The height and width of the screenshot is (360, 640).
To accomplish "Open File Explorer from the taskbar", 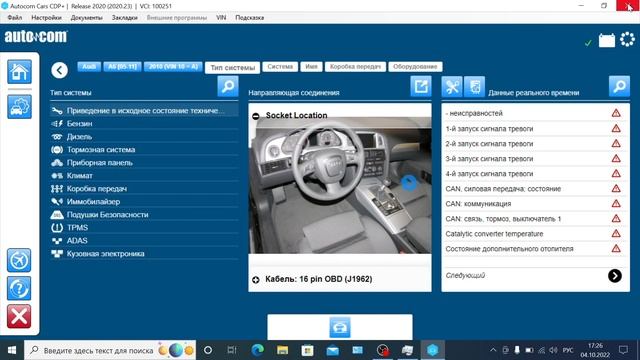I will 282,350.
